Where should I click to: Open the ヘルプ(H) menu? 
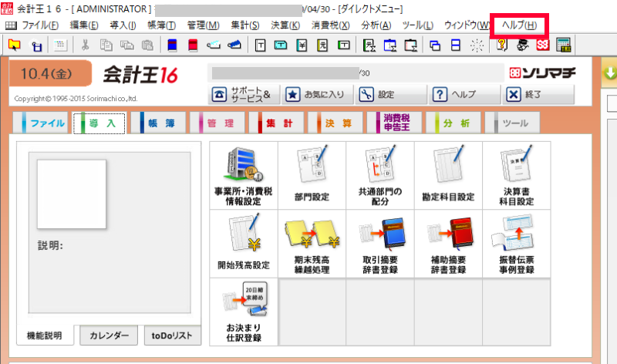[x=518, y=25]
